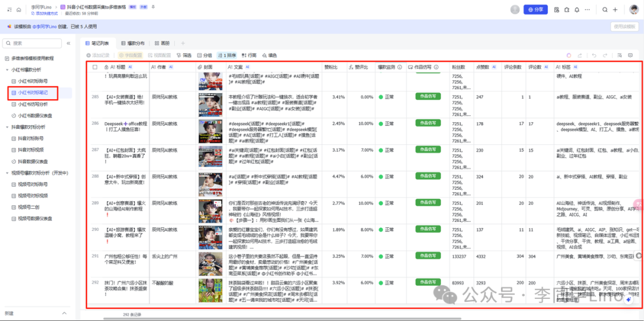Switch to the 笔记列表 view tab

coord(97,43)
